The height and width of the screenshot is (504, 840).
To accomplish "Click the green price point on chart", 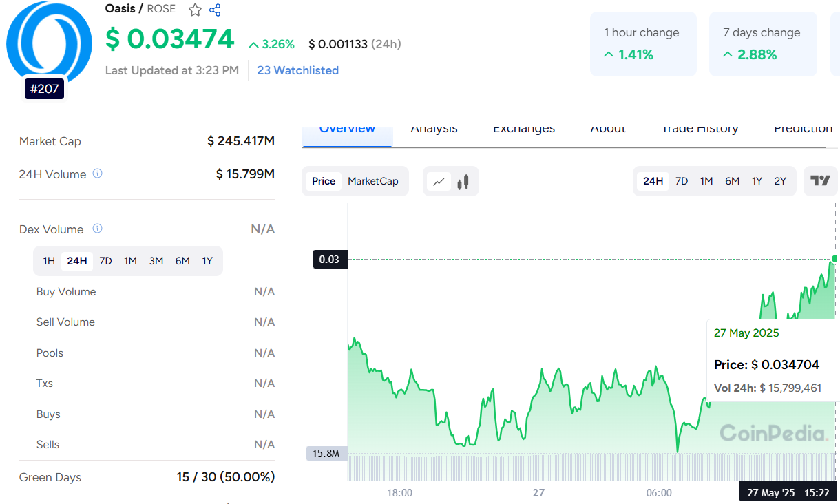I will click(x=834, y=259).
